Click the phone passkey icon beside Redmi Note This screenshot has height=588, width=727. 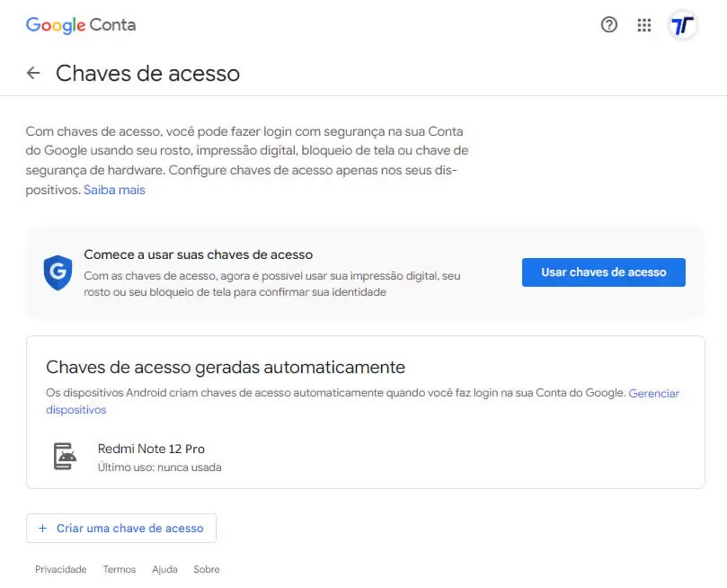pos(66,457)
